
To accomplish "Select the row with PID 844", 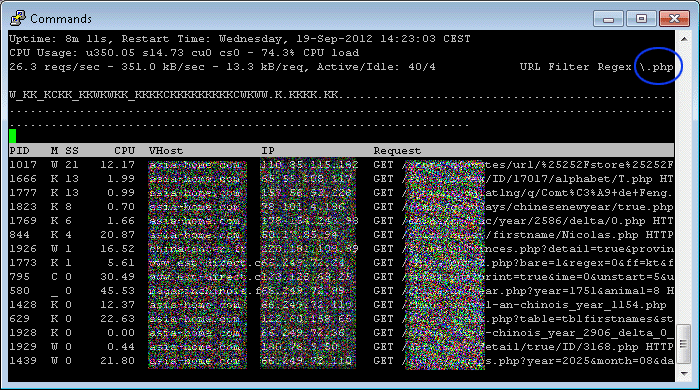I will 342,235.
